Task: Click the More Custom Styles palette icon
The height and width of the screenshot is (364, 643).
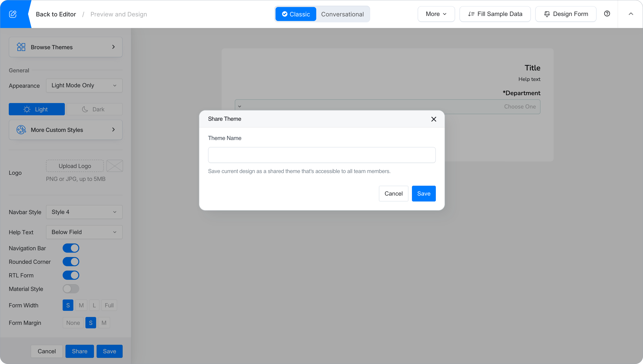Action: pos(21,130)
